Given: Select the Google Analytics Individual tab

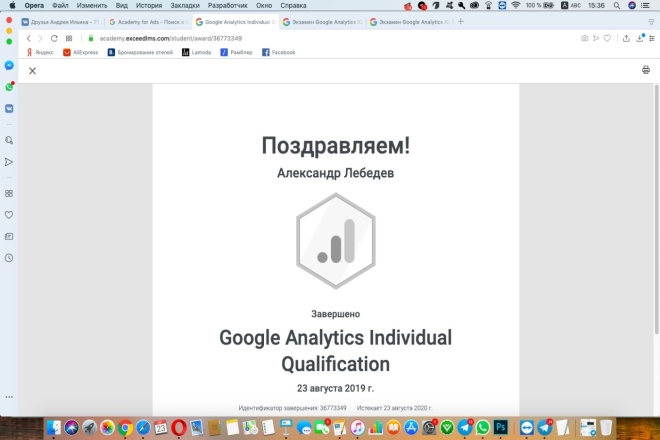Looking at the screenshot, I should (236, 22).
